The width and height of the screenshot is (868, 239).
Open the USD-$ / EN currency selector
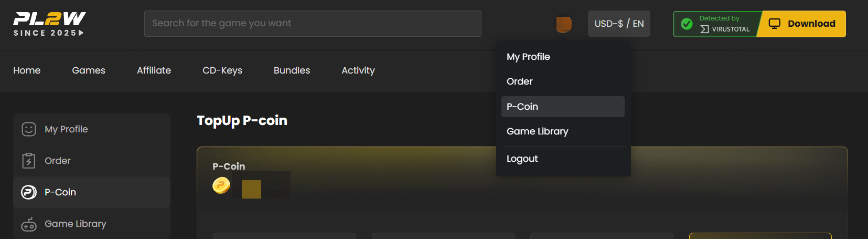619,24
